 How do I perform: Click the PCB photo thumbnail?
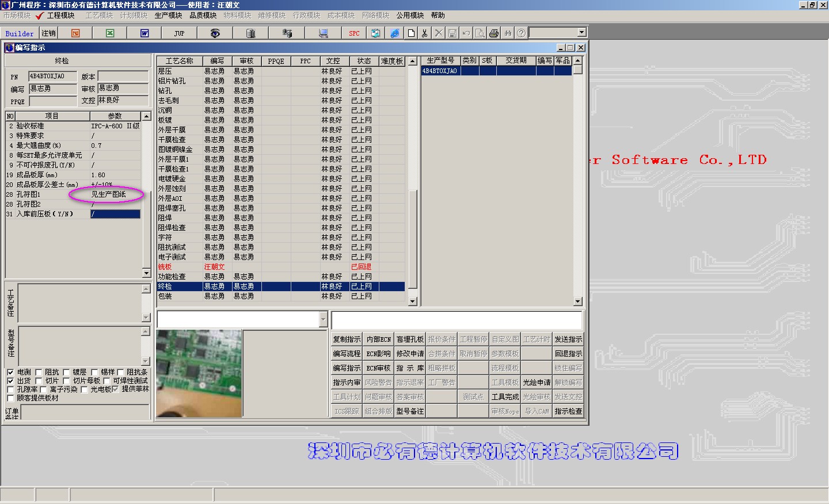pos(199,373)
